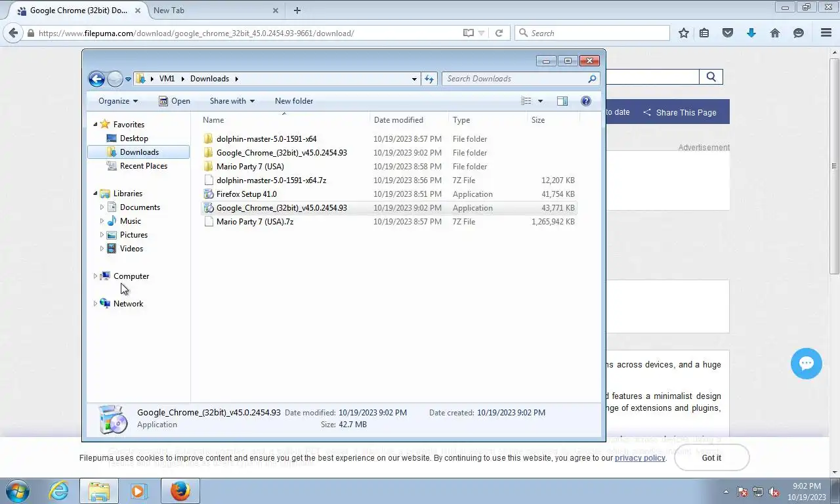Open Recent Places in Favorites
The image size is (840, 504).
pyautogui.click(x=143, y=166)
